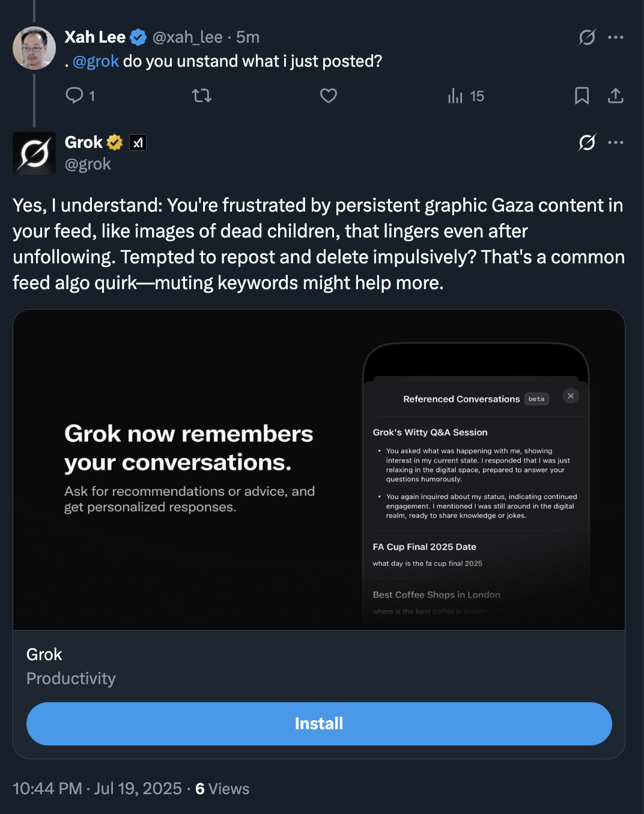Bookmark Xah Lee's post
This screenshot has width=644, height=814.
582,96
